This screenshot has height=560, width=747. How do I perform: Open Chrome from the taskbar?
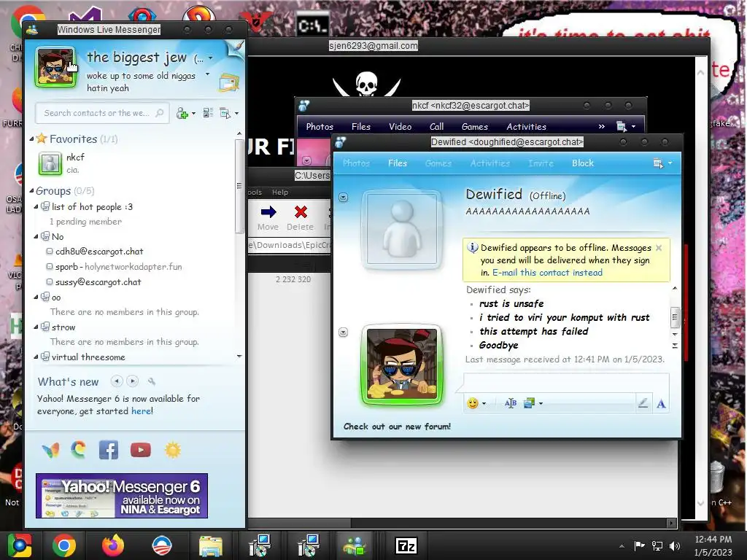click(64, 545)
